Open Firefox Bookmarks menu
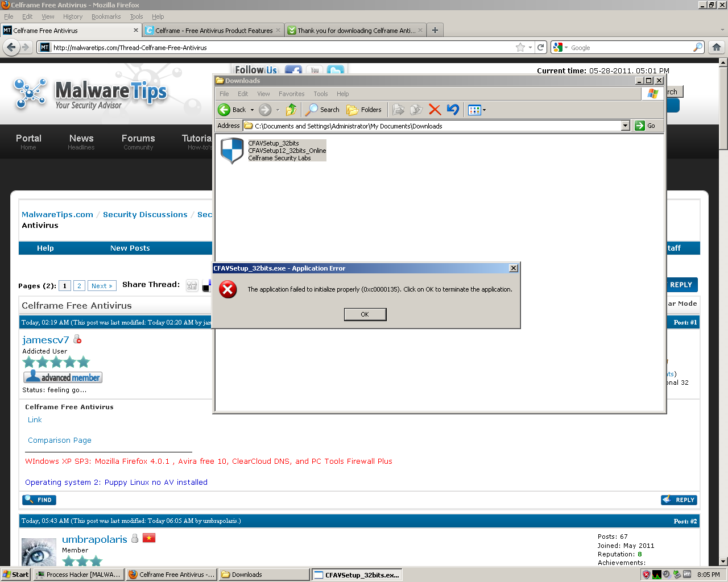The image size is (728, 582). pos(106,16)
